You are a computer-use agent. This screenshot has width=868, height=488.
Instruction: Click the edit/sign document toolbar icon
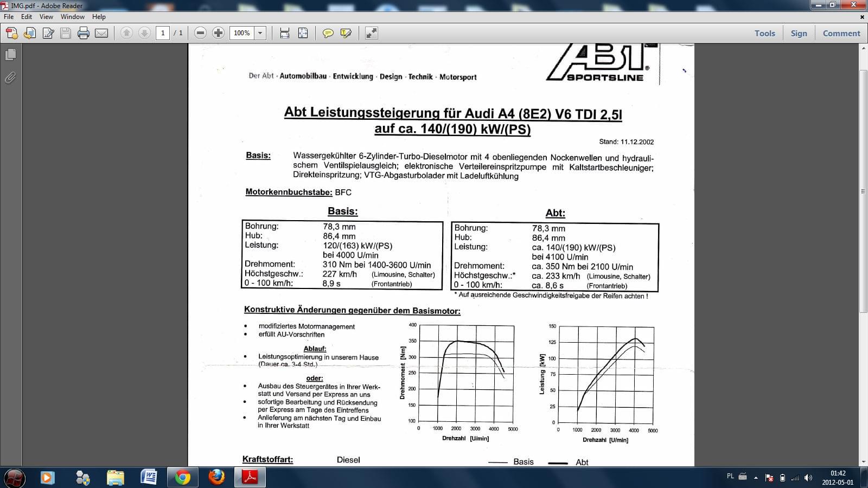pyautogui.click(x=48, y=33)
